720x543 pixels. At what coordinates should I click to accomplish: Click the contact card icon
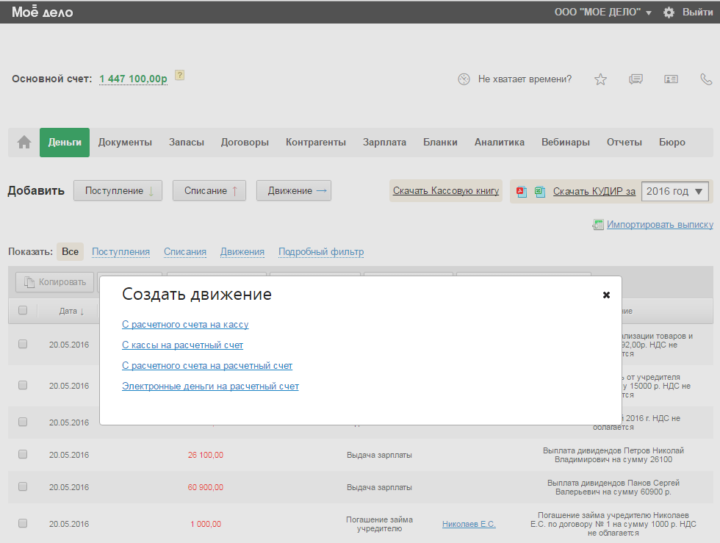(x=670, y=79)
